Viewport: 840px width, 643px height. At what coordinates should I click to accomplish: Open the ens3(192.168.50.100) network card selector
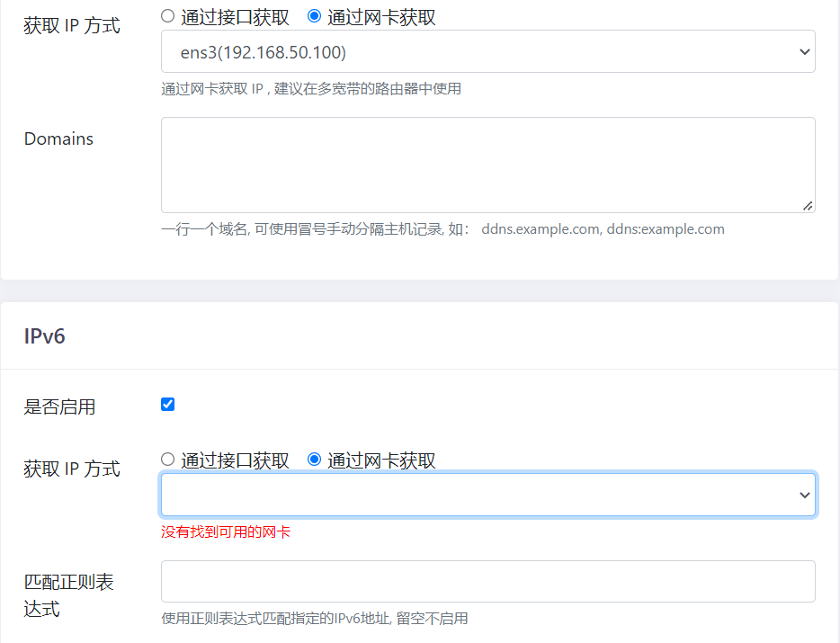[x=486, y=51]
